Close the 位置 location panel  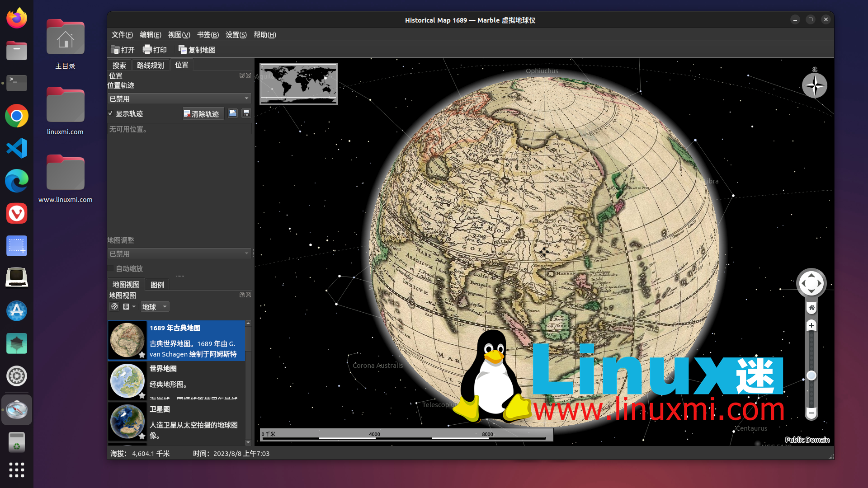coord(248,75)
